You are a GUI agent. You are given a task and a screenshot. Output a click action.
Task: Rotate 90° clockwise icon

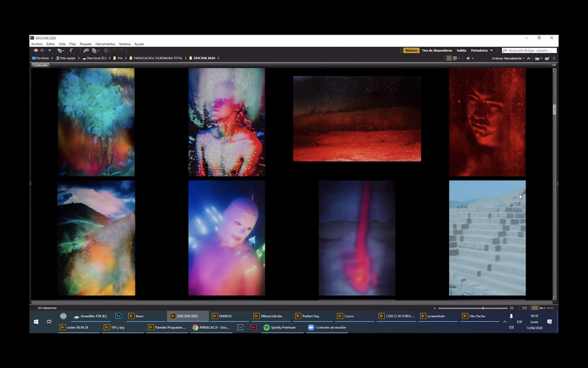click(121, 51)
